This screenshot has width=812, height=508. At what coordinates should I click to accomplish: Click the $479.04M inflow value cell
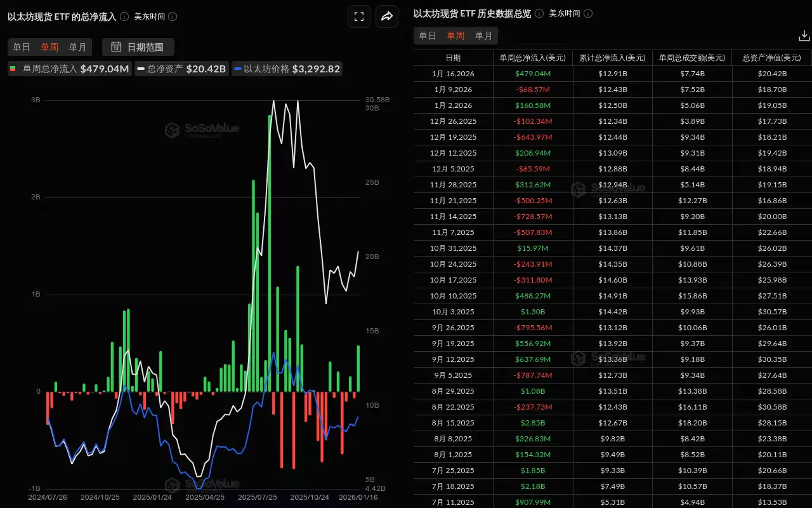point(534,73)
